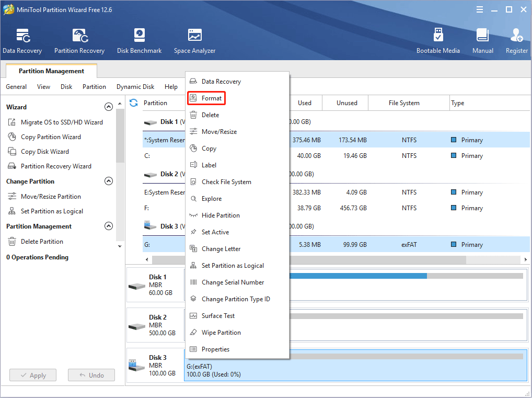Image resolution: width=532 pixels, height=398 pixels.
Task: Select Hide Partition in context menu
Action: [237, 215]
